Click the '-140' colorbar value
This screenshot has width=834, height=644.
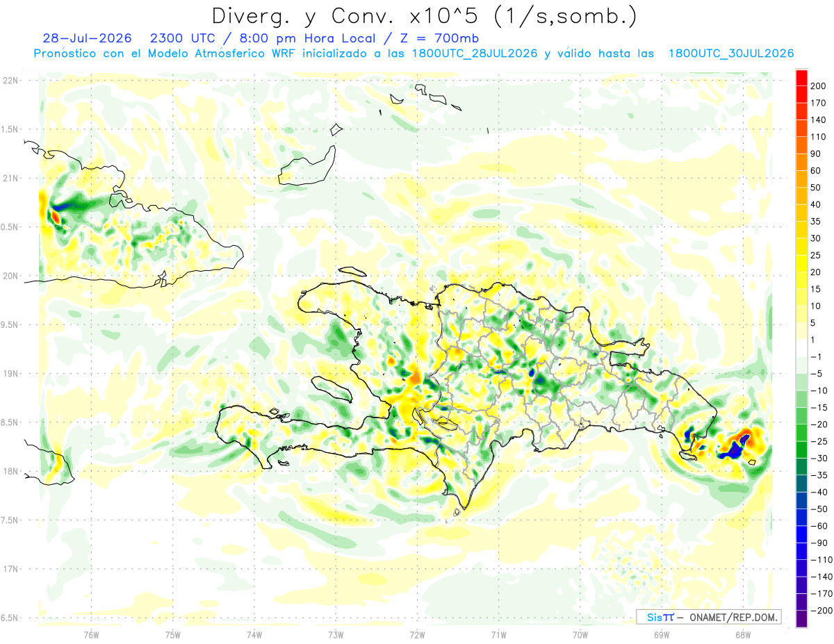[821, 577]
